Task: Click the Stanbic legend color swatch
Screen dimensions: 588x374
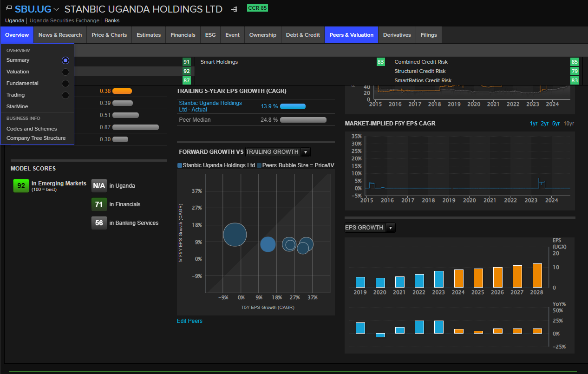Action: 180,165
